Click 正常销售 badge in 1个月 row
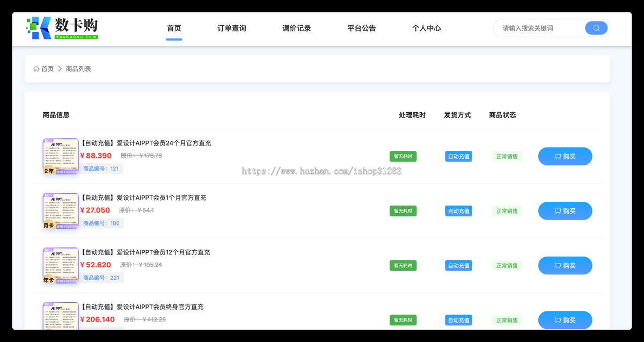Image resolution: width=644 pixels, height=342 pixels. (507, 211)
